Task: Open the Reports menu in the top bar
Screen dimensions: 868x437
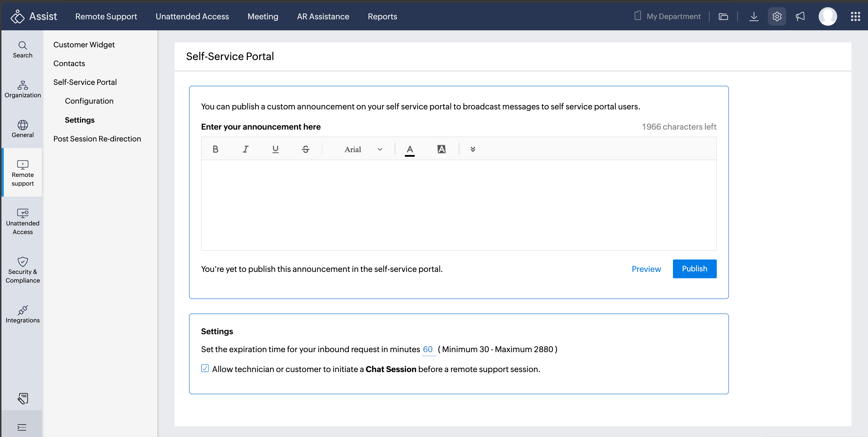Action: pyautogui.click(x=382, y=16)
